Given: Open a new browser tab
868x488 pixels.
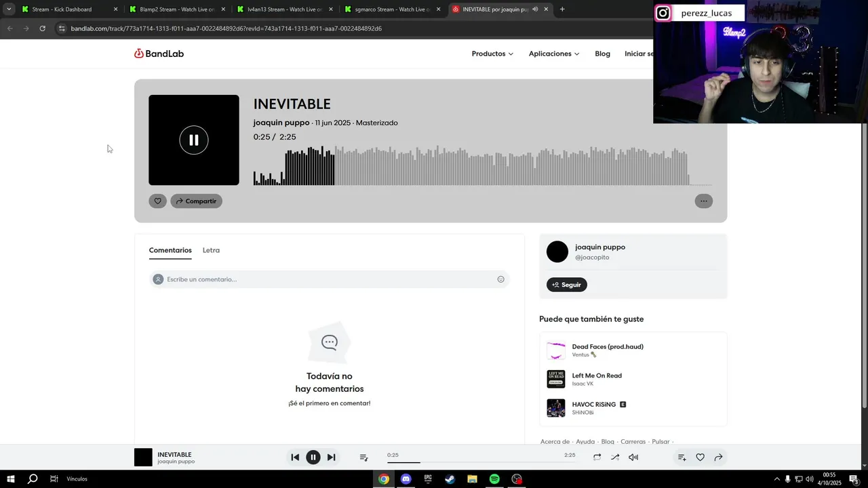Looking at the screenshot, I should tap(562, 9).
